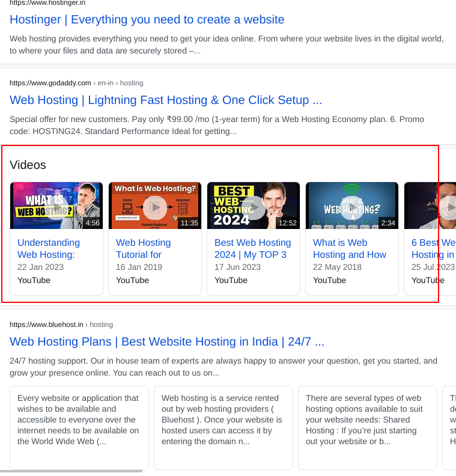456x476 pixels.
Task: Play the 'What is Web Hosting?' 4:56 video thumbnail
Action: (x=56, y=206)
